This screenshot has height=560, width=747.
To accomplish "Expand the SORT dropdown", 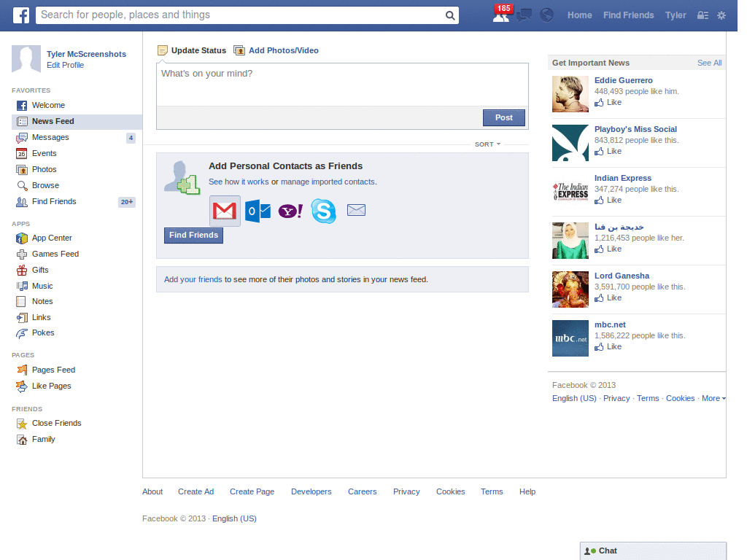I will 487,144.
